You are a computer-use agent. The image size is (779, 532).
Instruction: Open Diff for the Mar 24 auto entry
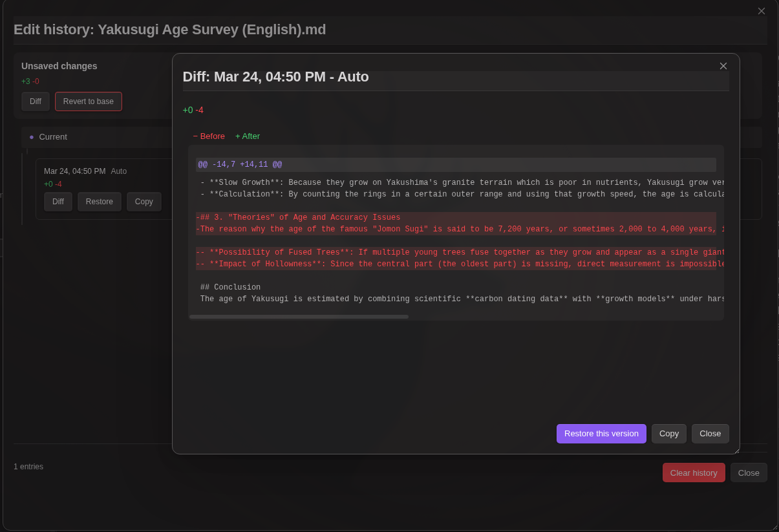point(58,201)
